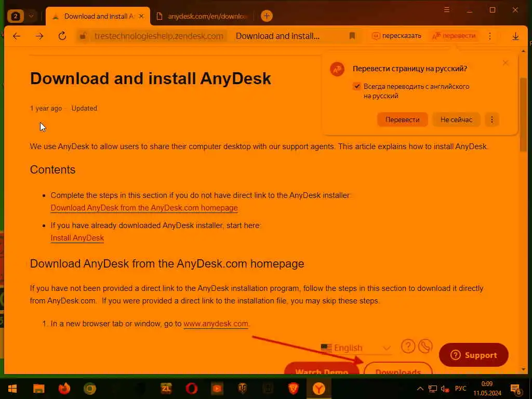Image resolution: width=532 pixels, height=399 pixels.
Task: Close the Download and install tab
Action: tap(141, 16)
